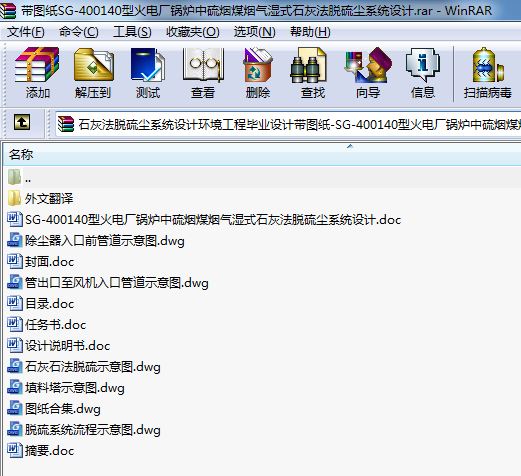Open the 工具(S) menu
Screen dimensions: 521x476
coord(132,32)
